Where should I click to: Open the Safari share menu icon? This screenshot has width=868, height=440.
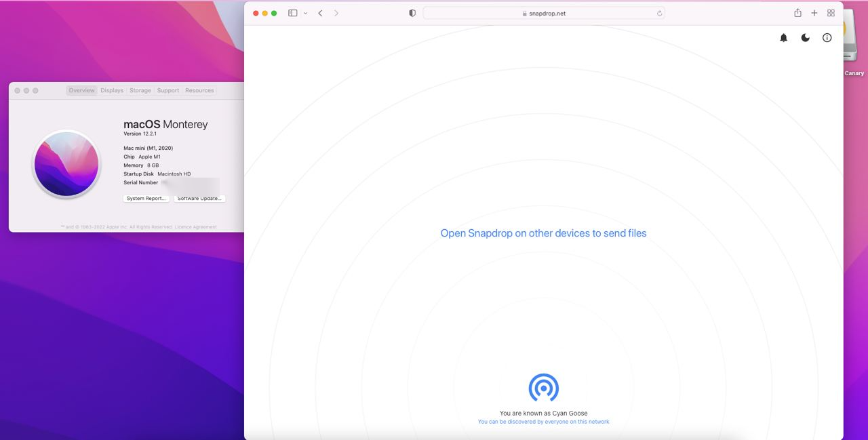pyautogui.click(x=797, y=13)
